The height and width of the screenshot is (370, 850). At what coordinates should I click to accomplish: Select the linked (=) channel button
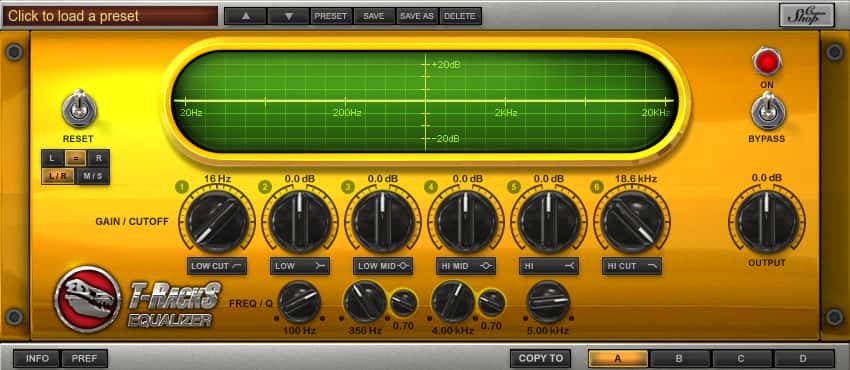click(75, 158)
